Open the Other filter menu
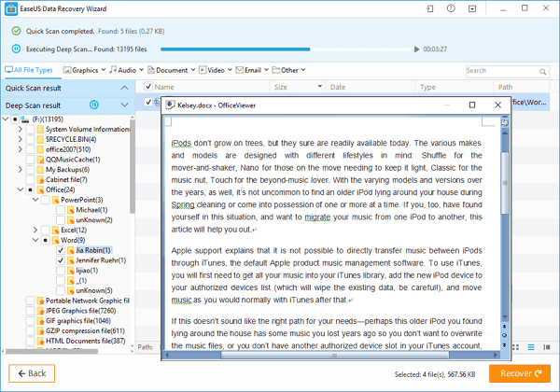Screen dimensions: 560x392 point(288,70)
